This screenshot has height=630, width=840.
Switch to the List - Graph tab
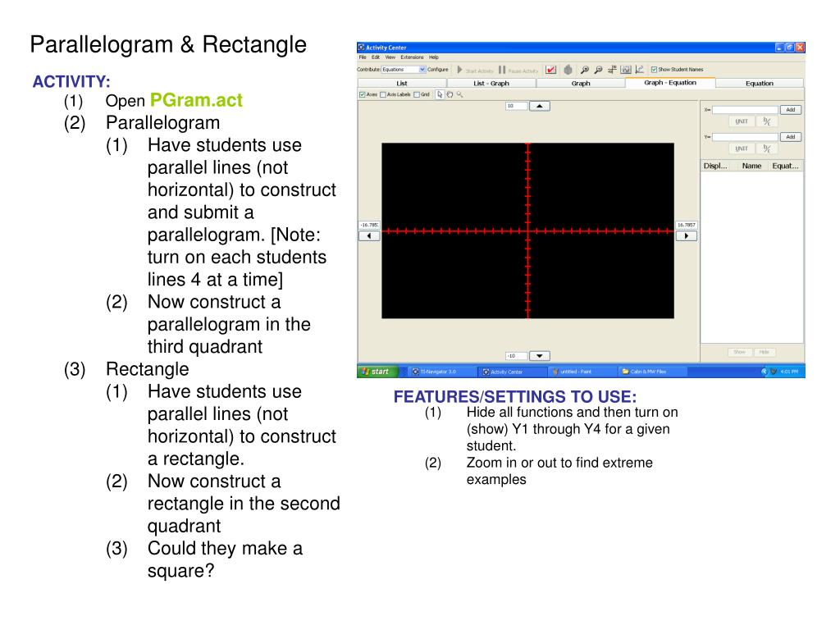point(491,83)
